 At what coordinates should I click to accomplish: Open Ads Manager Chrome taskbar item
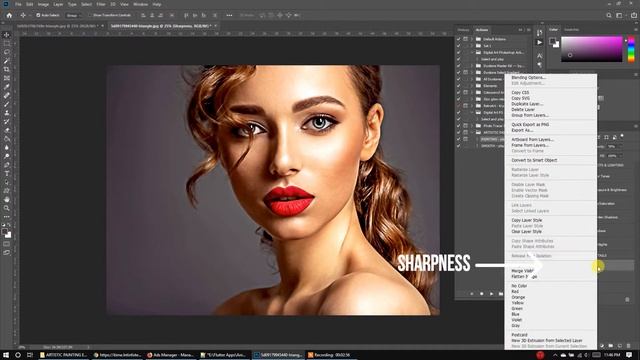tap(171, 355)
